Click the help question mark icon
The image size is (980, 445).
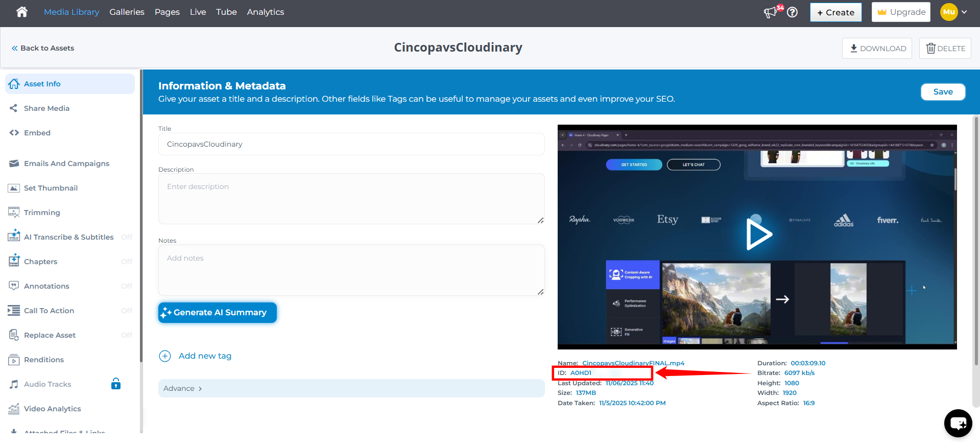click(x=792, y=12)
